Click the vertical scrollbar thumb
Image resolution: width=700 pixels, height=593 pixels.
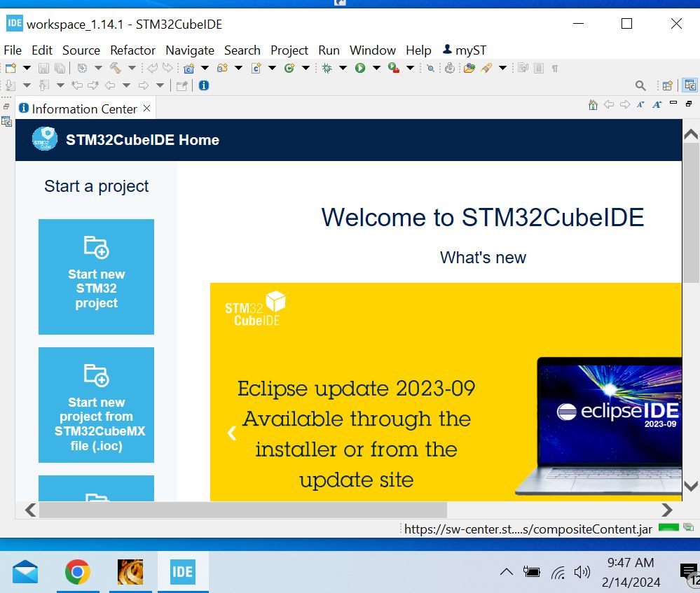pyautogui.click(x=691, y=212)
